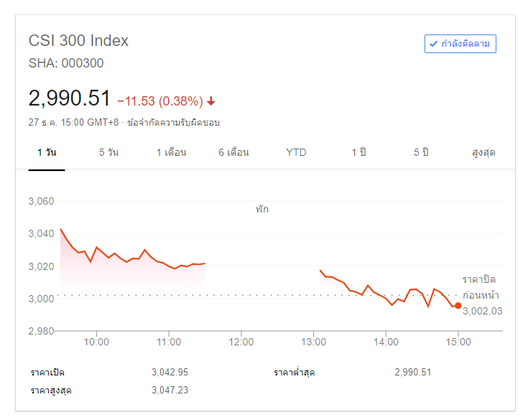
Task: Click the ราคาสูงสุด value 3,047.23
Action: (170, 391)
